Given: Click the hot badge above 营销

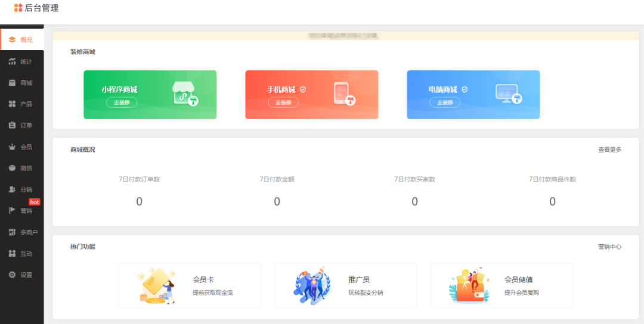Looking at the screenshot, I should (35, 202).
